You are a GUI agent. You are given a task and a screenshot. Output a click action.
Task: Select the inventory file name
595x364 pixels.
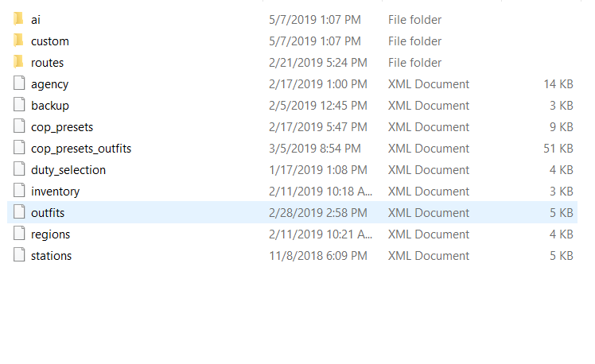click(x=55, y=192)
